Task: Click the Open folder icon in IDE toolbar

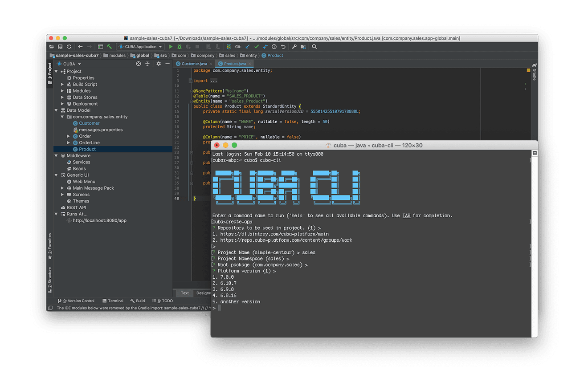Action: [x=52, y=47]
